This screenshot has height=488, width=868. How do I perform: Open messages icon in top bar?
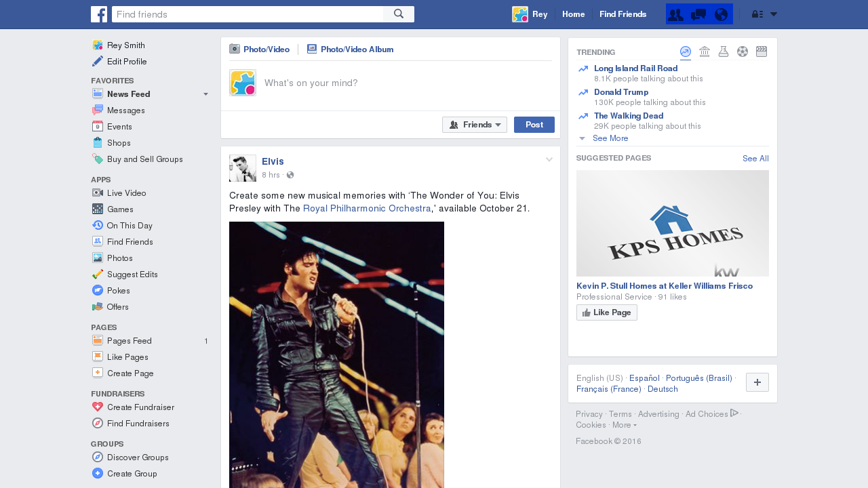coord(698,14)
